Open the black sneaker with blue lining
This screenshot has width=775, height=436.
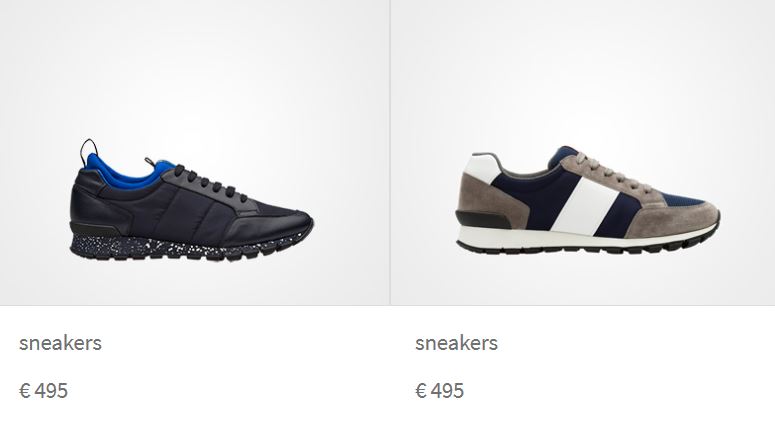[191, 200]
